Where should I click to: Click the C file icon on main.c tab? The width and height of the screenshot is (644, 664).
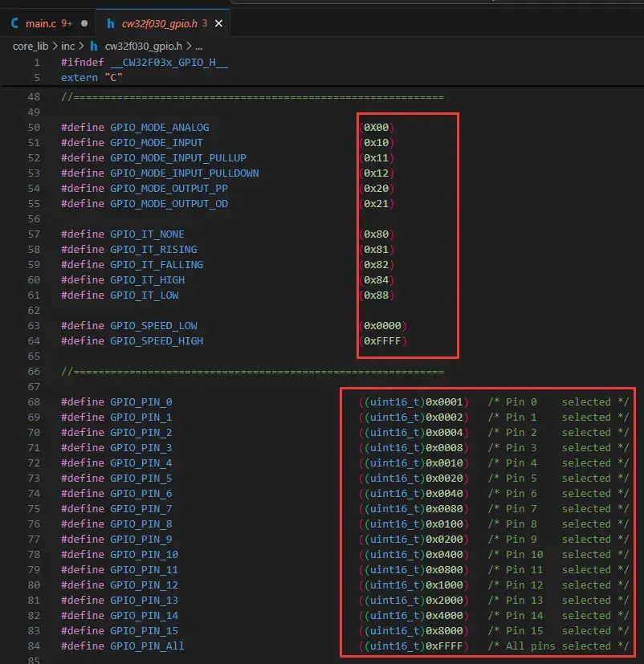tap(15, 24)
